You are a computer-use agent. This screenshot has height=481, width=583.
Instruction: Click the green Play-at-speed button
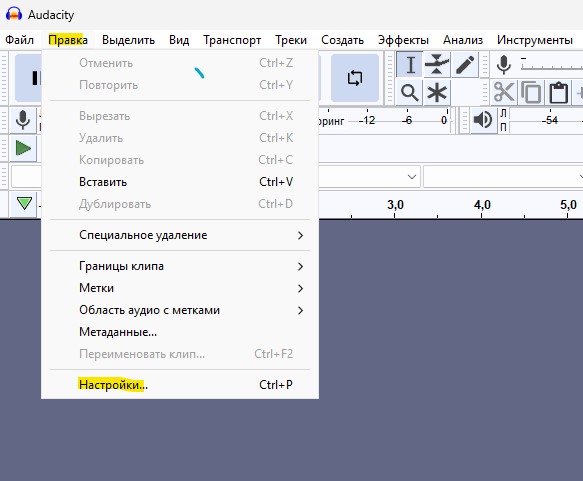[23, 148]
